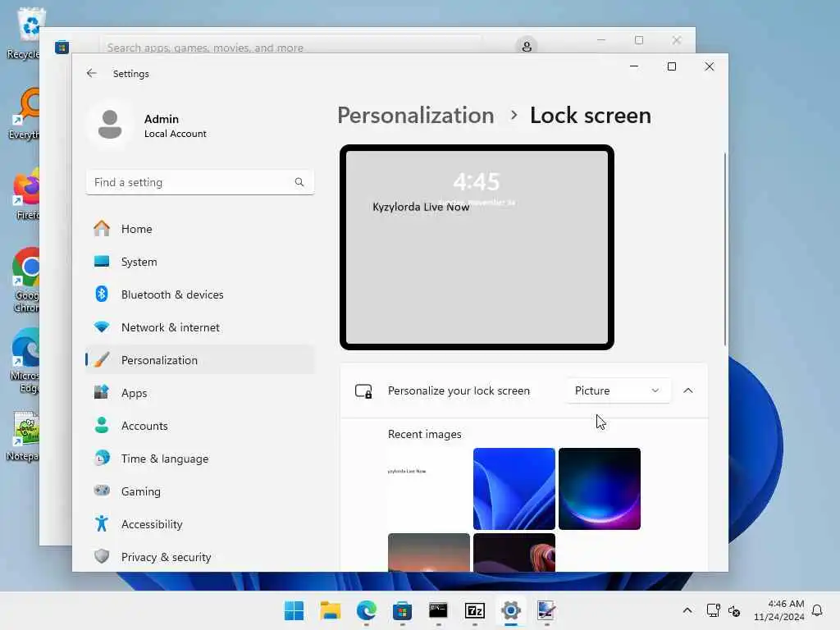
Task: Select the Kyzylorda Live Now recent image
Action: point(428,489)
